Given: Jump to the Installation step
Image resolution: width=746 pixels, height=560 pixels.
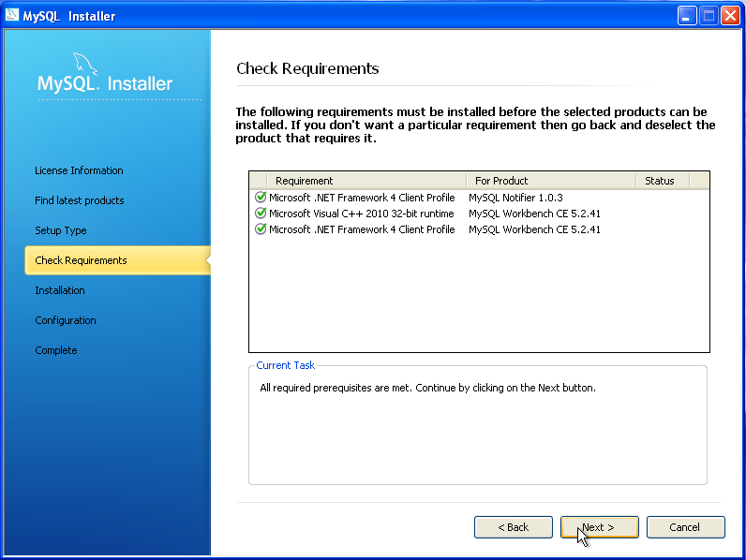Looking at the screenshot, I should tap(60, 290).
